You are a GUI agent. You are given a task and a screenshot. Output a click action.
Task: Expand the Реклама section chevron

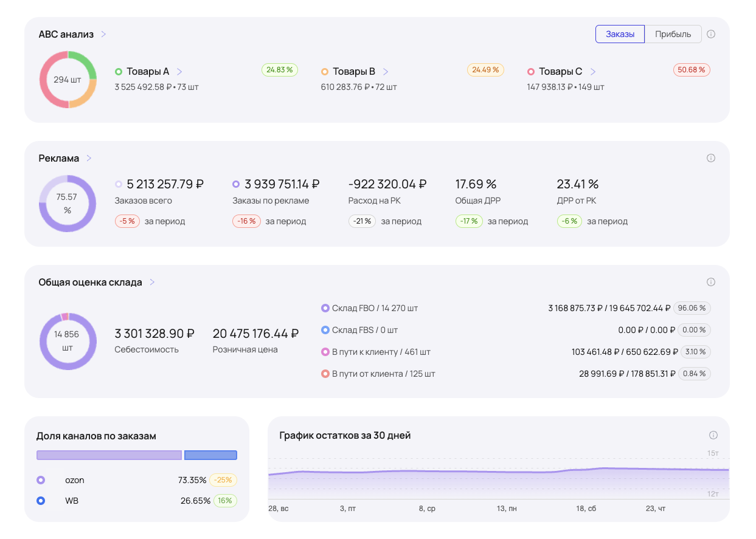[x=89, y=158]
